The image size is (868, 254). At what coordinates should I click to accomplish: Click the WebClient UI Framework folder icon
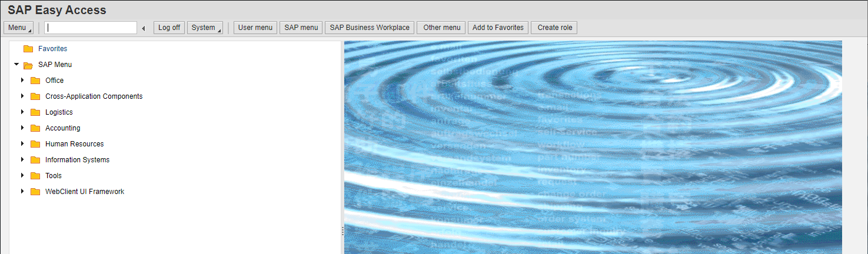[35, 192]
